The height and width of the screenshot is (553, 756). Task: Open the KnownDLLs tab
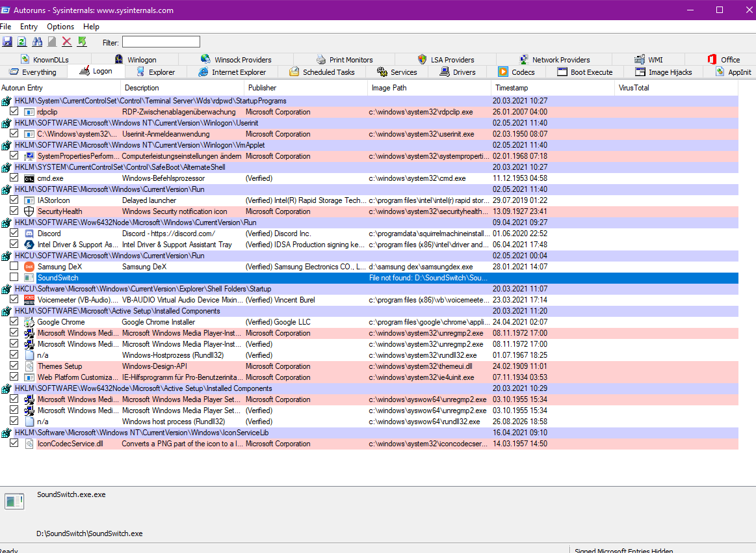pos(45,59)
